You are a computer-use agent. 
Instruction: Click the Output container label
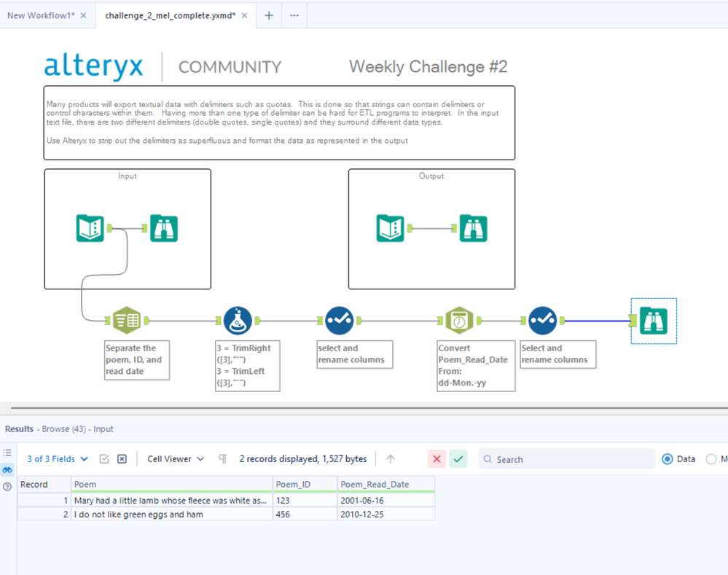(431, 176)
